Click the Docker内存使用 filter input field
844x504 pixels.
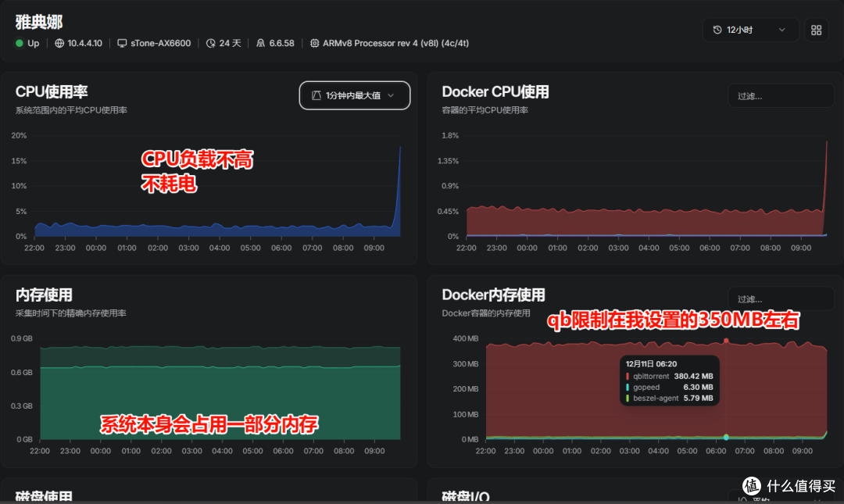click(x=781, y=298)
